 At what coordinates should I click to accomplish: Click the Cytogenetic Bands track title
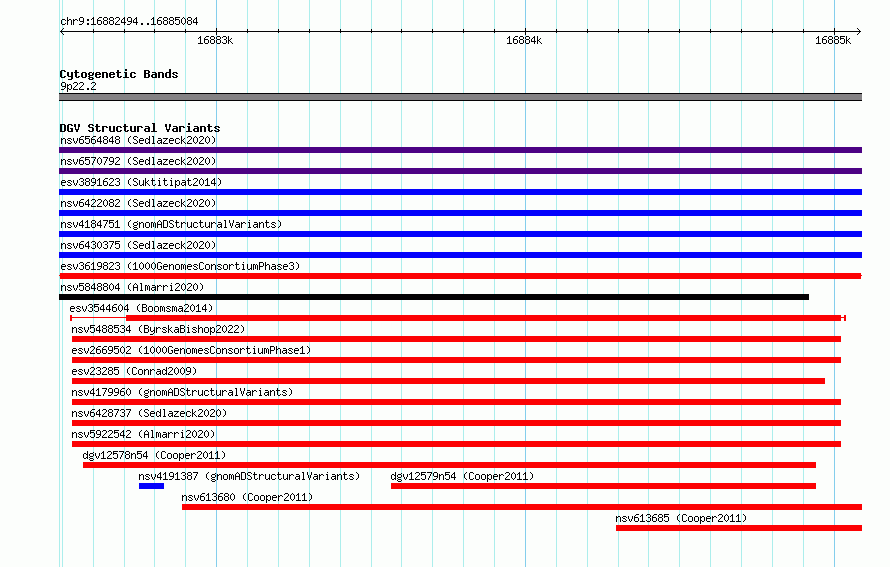tap(119, 74)
